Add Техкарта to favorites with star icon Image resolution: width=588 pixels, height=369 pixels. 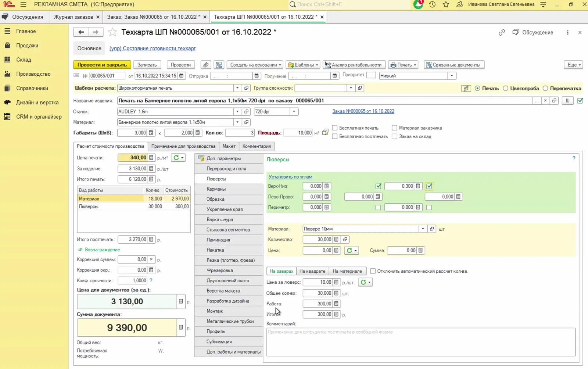point(112,32)
